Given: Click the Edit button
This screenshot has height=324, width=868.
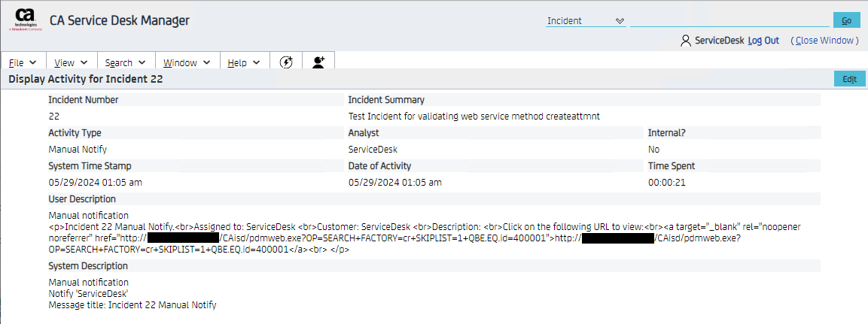Looking at the screenshot, I should tap(849, 79).
